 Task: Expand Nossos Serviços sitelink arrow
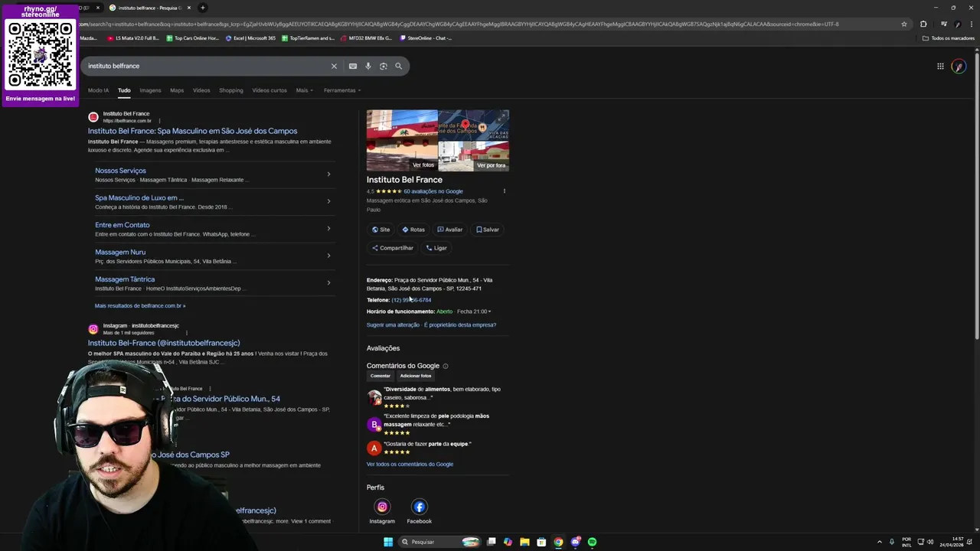click(x=328, y=174)
